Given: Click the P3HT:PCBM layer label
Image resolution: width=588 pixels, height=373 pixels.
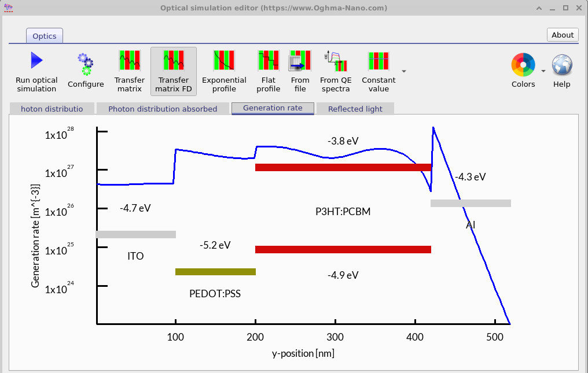Looking at the screenshot, I should [x=344, y=212].
